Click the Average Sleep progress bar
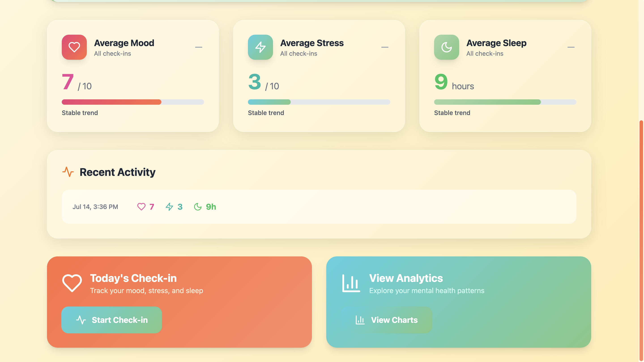 click(505, 102)
